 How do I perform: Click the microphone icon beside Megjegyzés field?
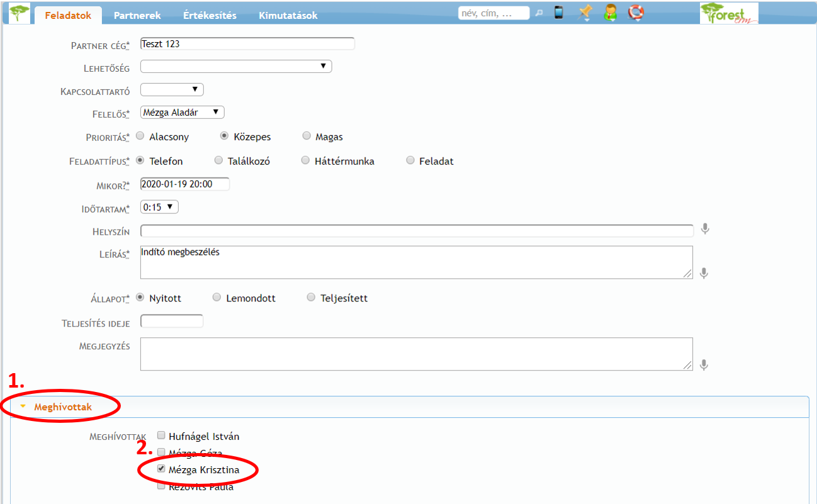[704, 365]
